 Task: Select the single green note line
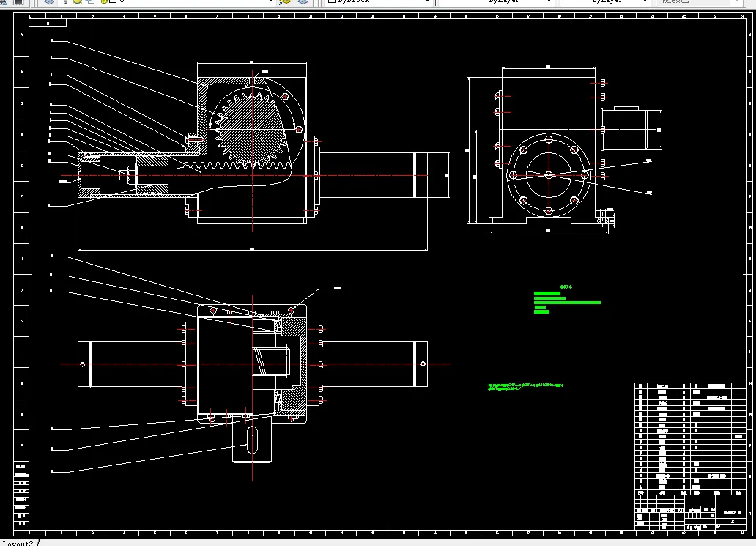525,387
